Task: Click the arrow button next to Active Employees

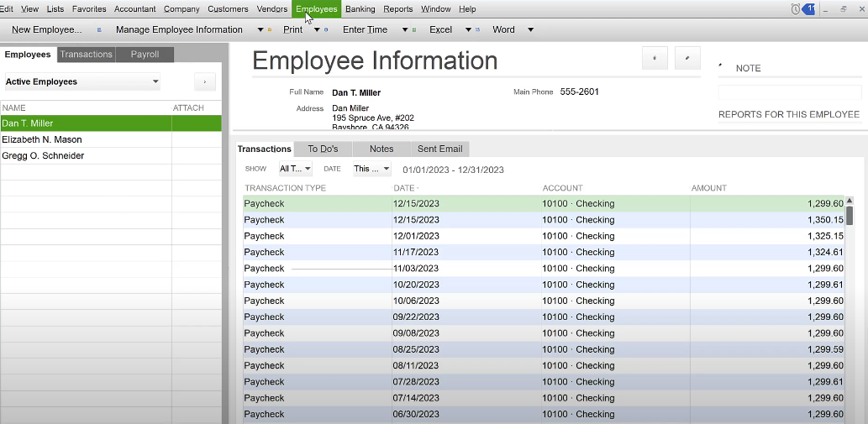Action: [x=205, y=81]
